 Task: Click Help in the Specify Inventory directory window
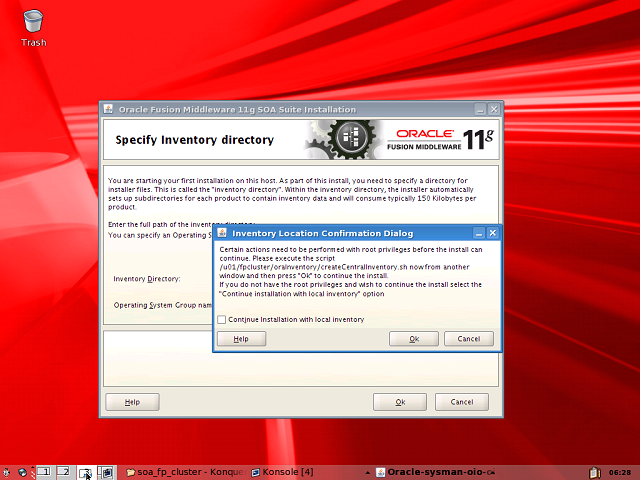132,402
